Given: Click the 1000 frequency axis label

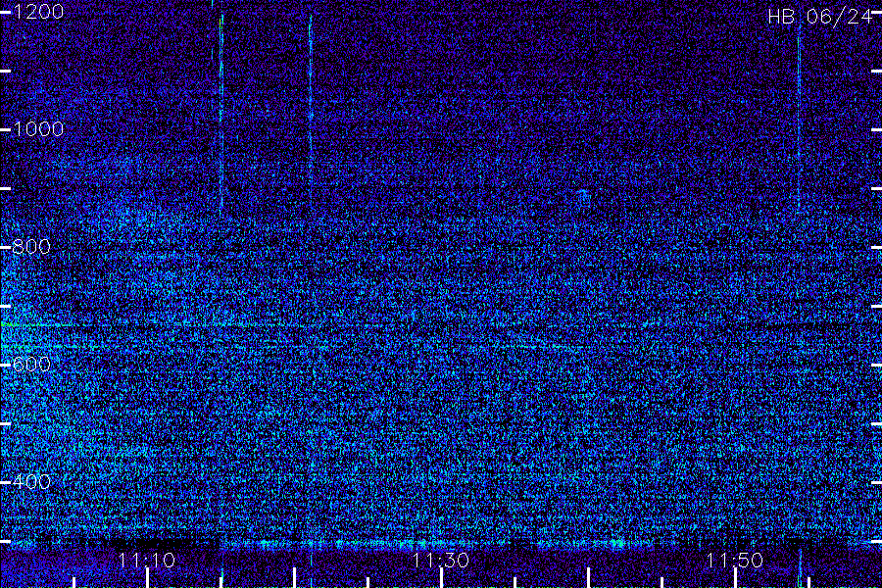Looking at the screenshot, I should (37, 129).
